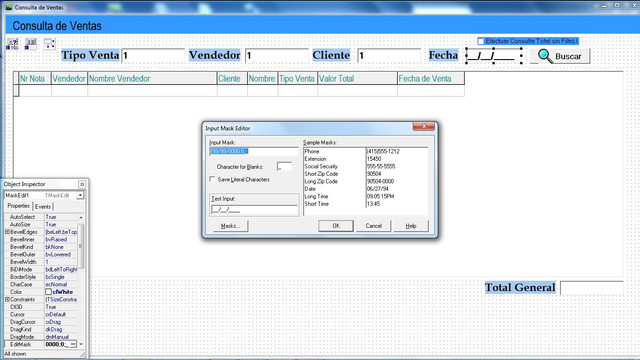This screenshot has width=640, height=360.
Task: Click the Character for Blanks field
Action: (x=284, y=167)
